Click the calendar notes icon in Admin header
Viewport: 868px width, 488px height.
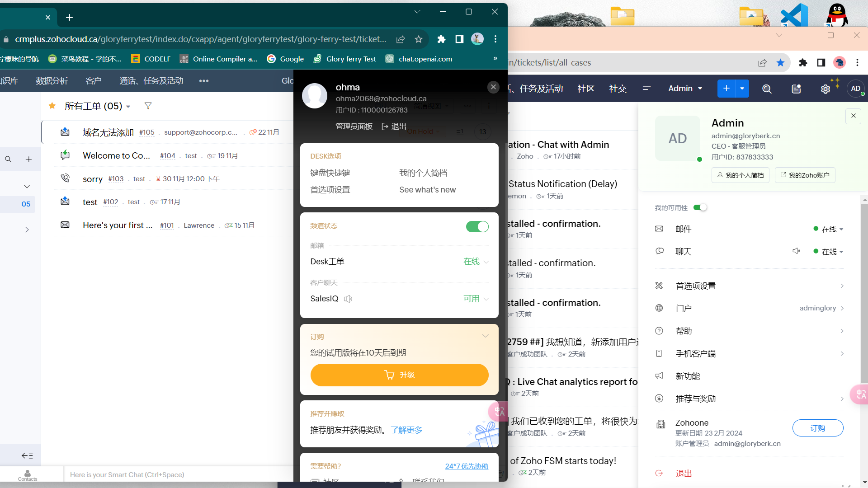796,89
